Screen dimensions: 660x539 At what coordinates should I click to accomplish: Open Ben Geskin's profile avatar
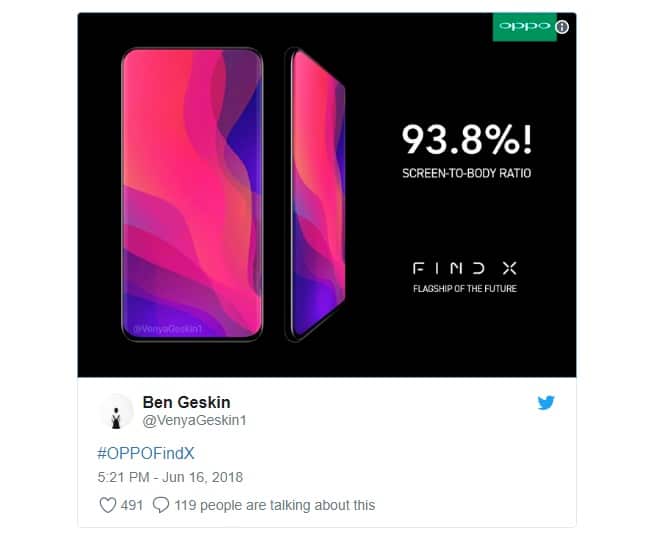click(x=116, y=411)
